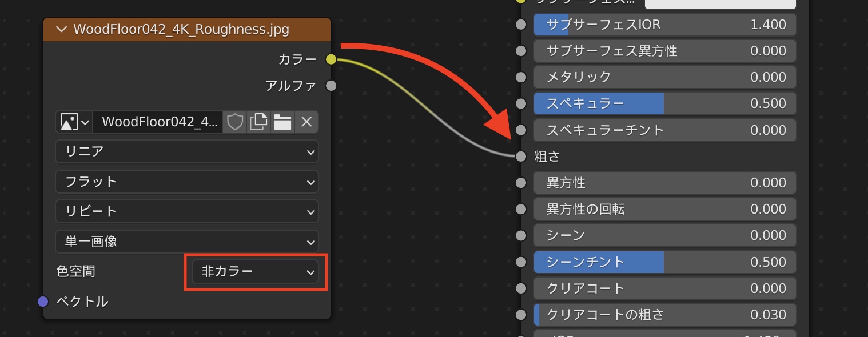Click the 粗さ input socket
This screenshot has width=868, height=337.
(x=520, y=156)
